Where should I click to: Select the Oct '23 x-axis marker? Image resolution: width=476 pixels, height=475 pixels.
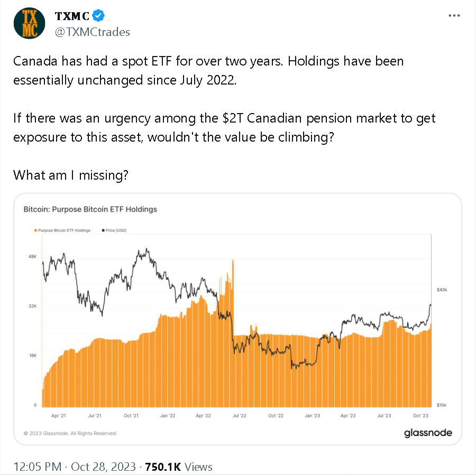coord(420,416)
